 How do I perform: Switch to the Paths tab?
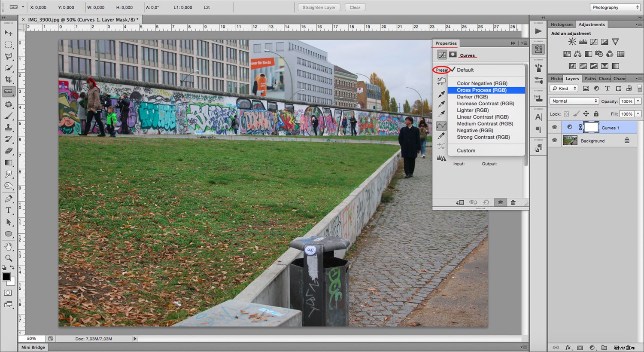pos(589,78)
